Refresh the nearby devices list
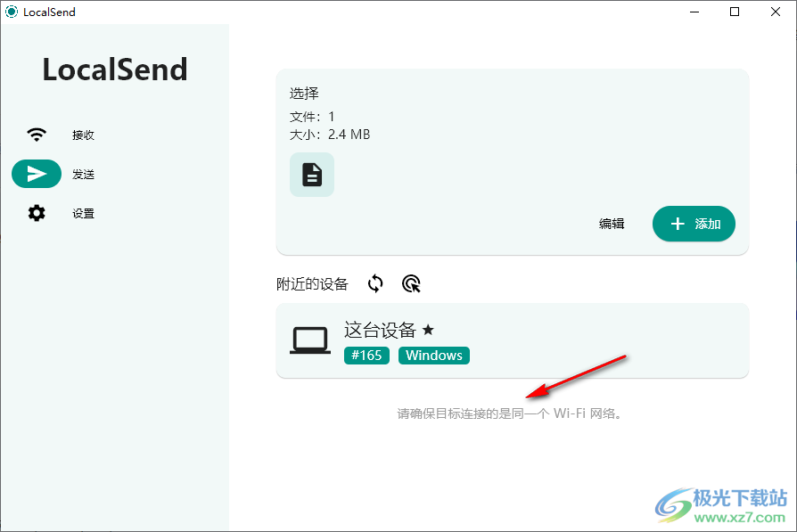Image resolution: width=797 pixels, height=532 pixels. coord(375,283)
